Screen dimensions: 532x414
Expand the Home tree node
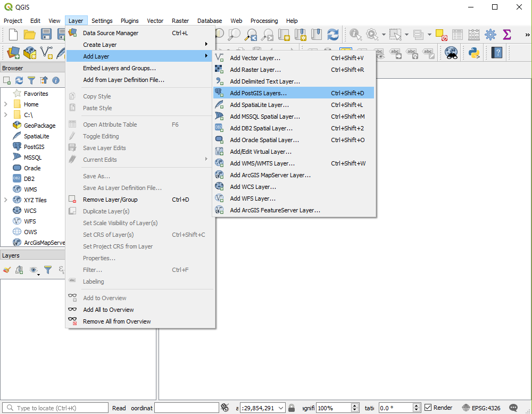point(6,104)
